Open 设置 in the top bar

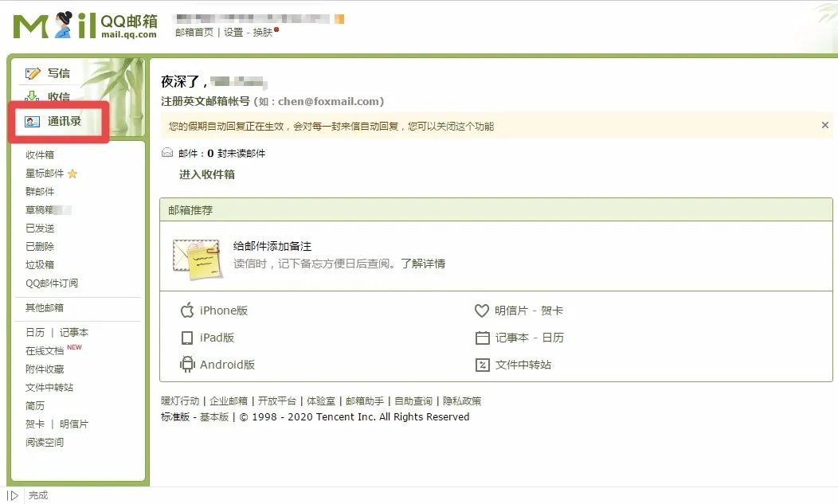(233, 33)
